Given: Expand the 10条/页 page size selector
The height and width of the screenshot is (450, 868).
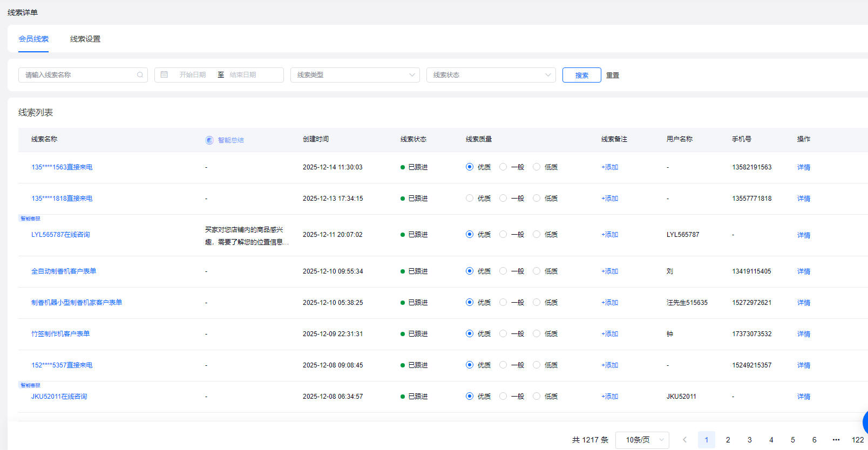Looking at the screenshot, I should tap(642, 440).
